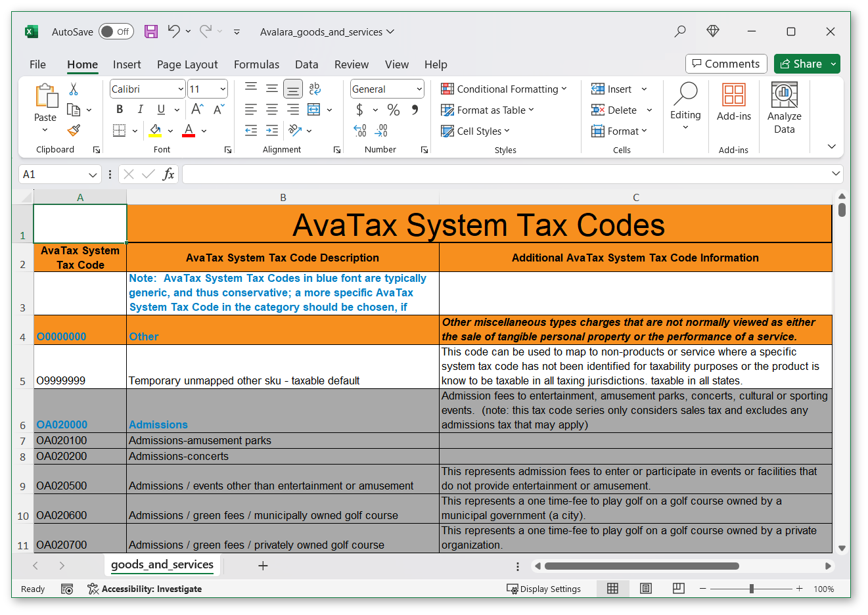Image resolution: width=868 pixels, height=615 pixels.
Task: Collapse the ribbon with the chevron
Action: [x=831, y=146]
